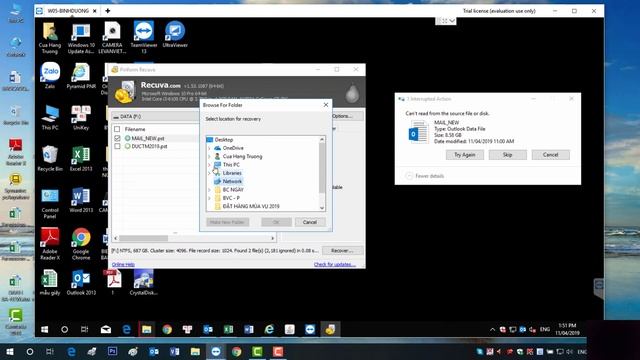Select CrystalDisk desktop shortcut
Viewport: 640px width, 360px height.
point(143,282)
